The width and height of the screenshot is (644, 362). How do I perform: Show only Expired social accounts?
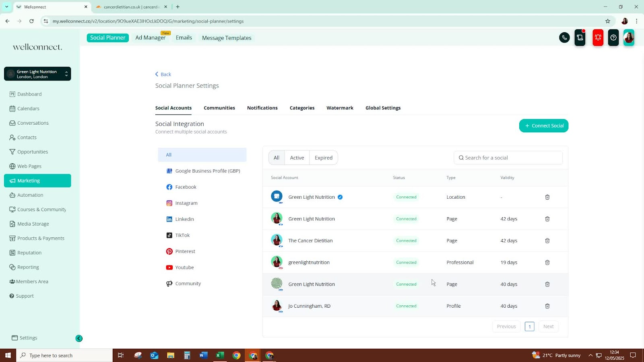(x=323, y=158)
